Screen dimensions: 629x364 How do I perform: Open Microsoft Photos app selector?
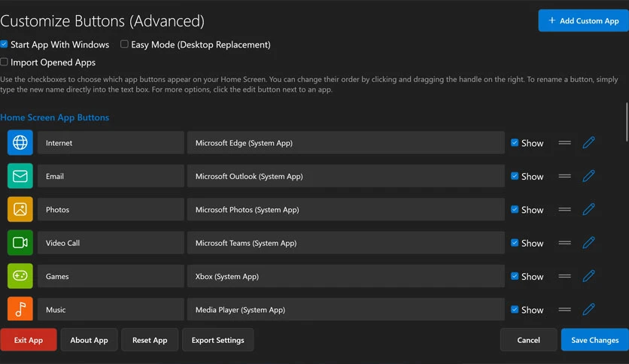[x=346, y=209]
